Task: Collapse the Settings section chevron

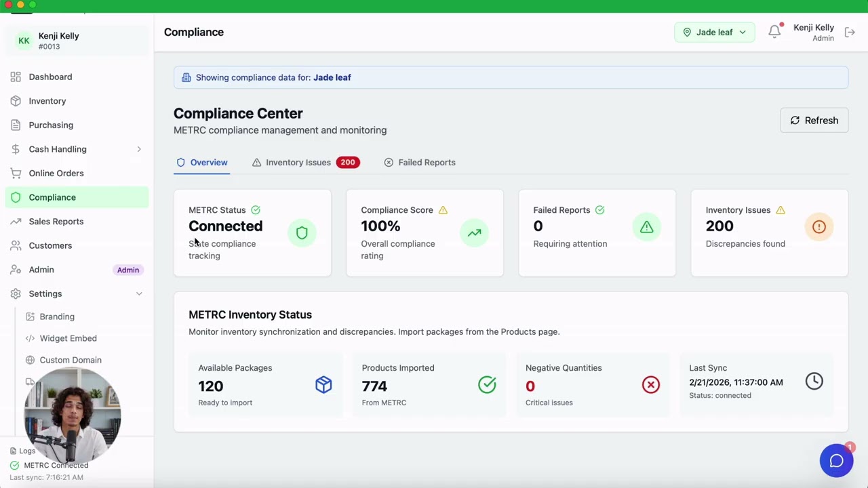Action: click(139, 293)
